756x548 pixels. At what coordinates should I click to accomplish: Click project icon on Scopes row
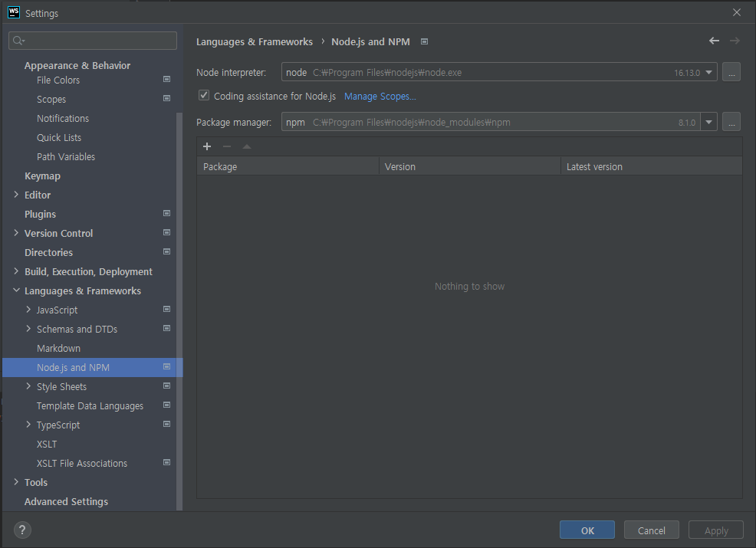pos(167,98)
